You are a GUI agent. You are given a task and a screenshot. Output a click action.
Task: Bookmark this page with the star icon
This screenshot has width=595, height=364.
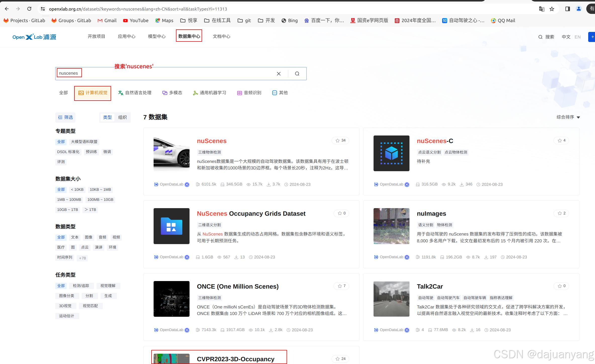click(x=552, y=9)
